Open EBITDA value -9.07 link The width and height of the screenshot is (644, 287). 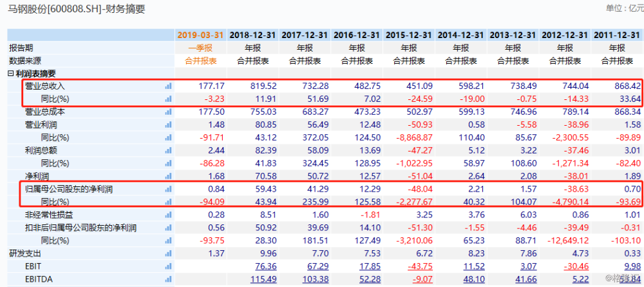tap(422, 279)
